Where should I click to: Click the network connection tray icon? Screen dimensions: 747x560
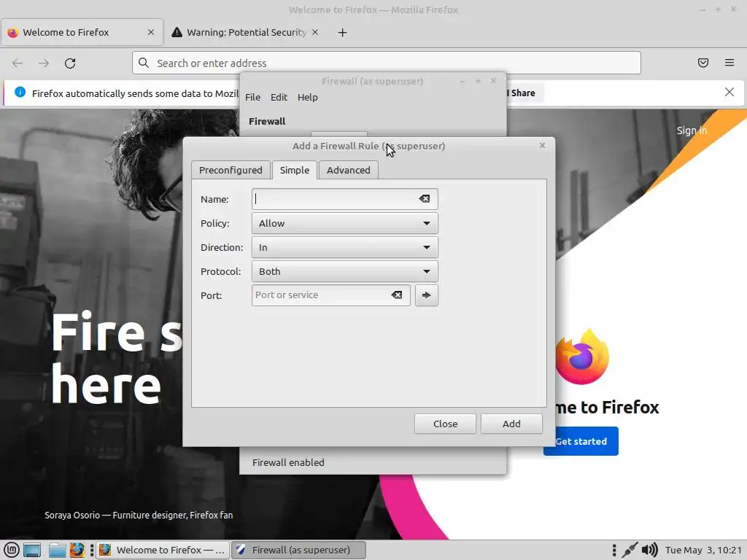(630, 550)
